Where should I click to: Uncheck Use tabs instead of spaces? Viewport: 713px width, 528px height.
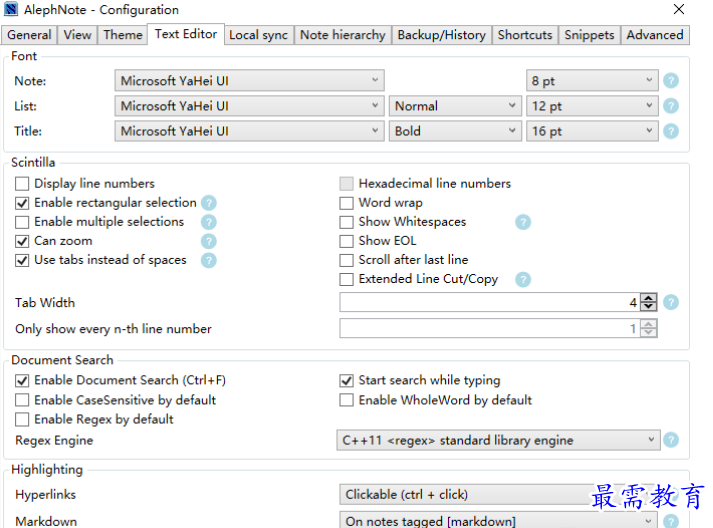click(x=22, y=260)
